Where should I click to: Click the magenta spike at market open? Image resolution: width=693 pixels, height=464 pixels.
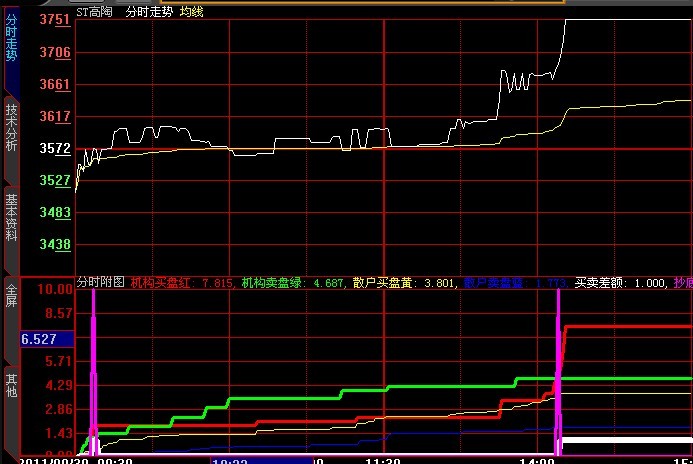(x=93, y=371)
